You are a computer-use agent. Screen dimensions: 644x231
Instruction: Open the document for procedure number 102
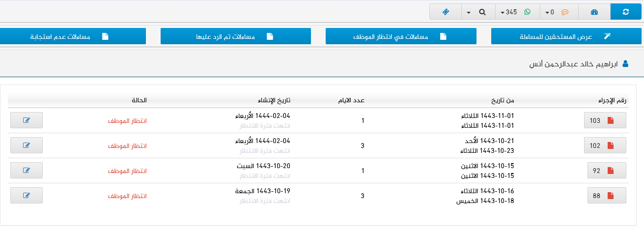tap(605, 145)
